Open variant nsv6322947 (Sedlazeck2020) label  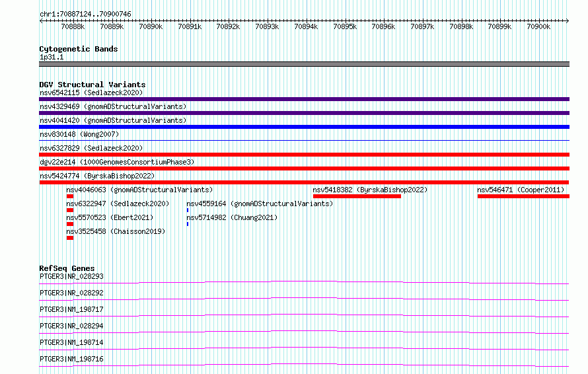[118, 204]
